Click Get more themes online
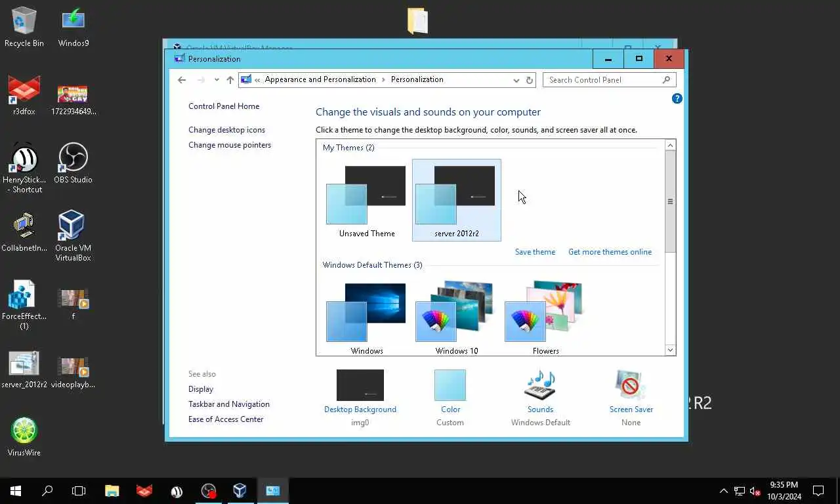The width and height of the screenshot is (840, 504). coord(610,252)
